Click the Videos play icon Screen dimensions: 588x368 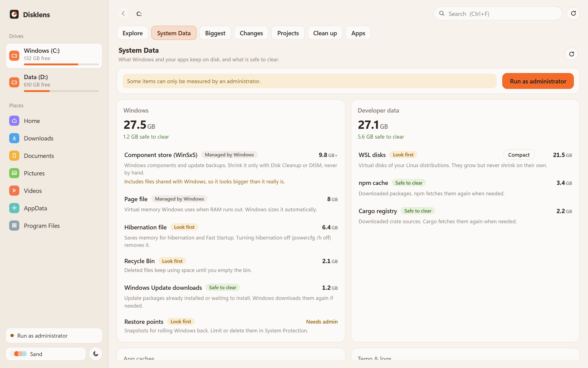pyautogui.click(x=14, y=191)
